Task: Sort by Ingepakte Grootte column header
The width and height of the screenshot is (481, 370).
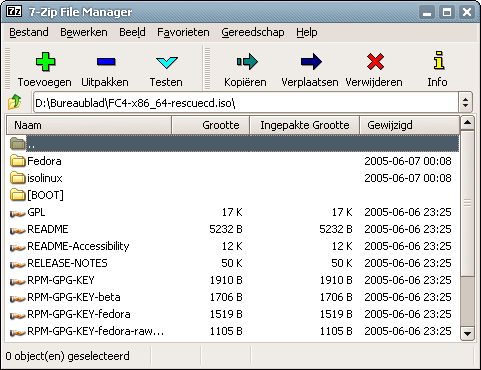Action: click(x=305, y=125)
